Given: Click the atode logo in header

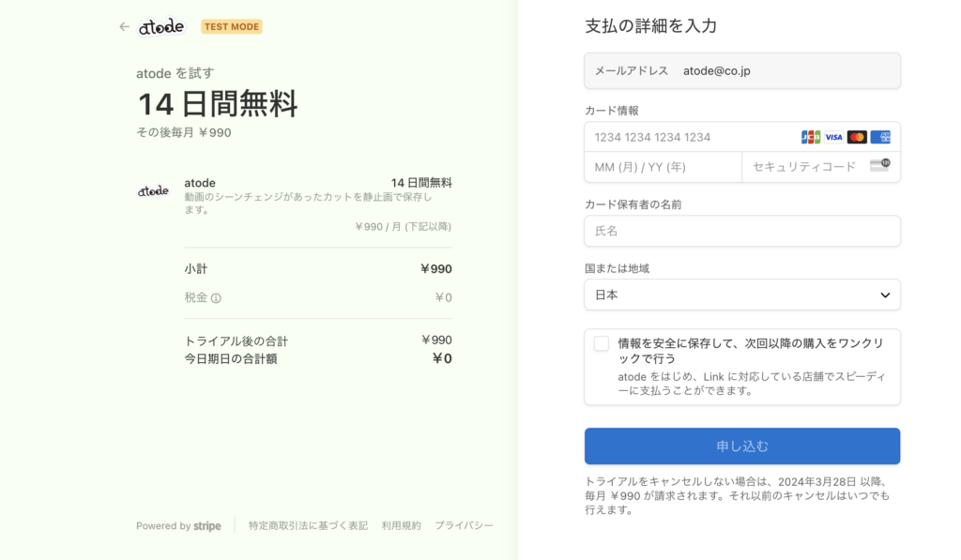Looking at the screenshot, I should pyautogui.click(x=161, y=27).
